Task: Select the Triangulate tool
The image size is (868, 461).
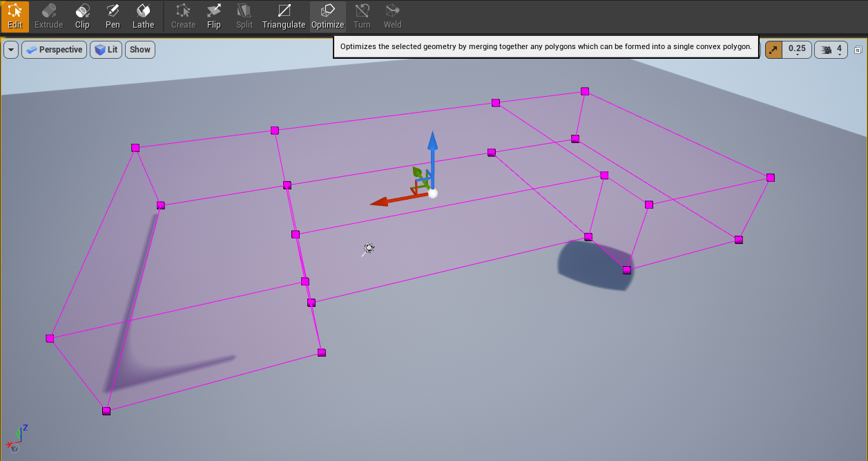Action: [283, 15]
